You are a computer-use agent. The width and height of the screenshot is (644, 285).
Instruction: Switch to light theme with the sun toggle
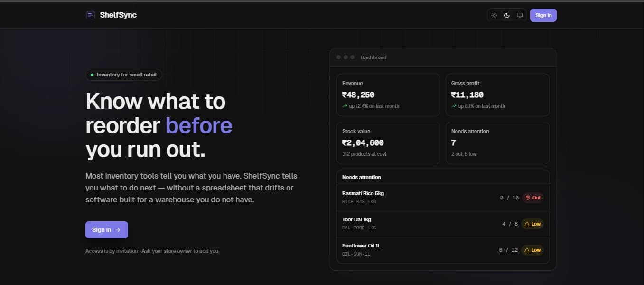(x=494, y=15)
